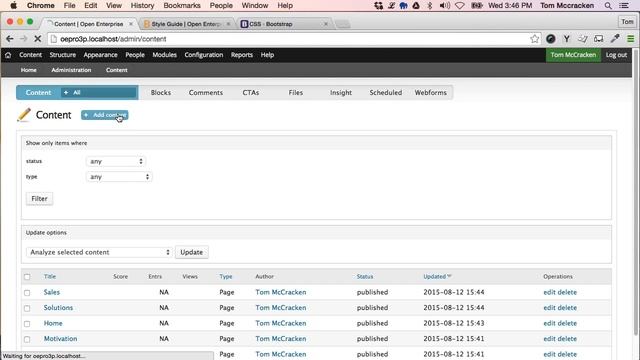Click the Drupal admin home icon
Image resolution: width=640 pixels, height=360 pixels.
pyautogui.click(x=8, y=55)
